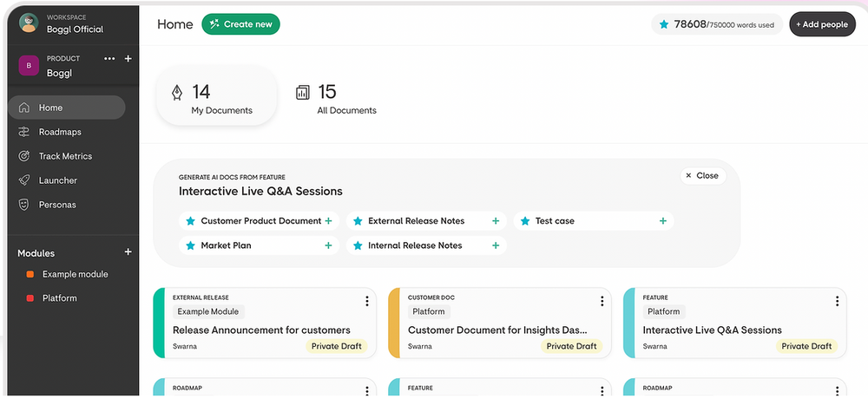Click product options ellipsis beside Boggl
This screenshot has height=418, width=868.
tap(109, 58)
